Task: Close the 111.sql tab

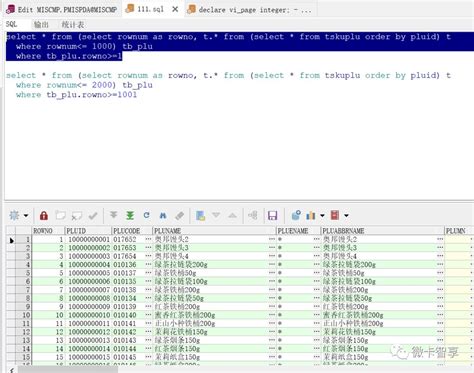Action: [x=175, y=9]
